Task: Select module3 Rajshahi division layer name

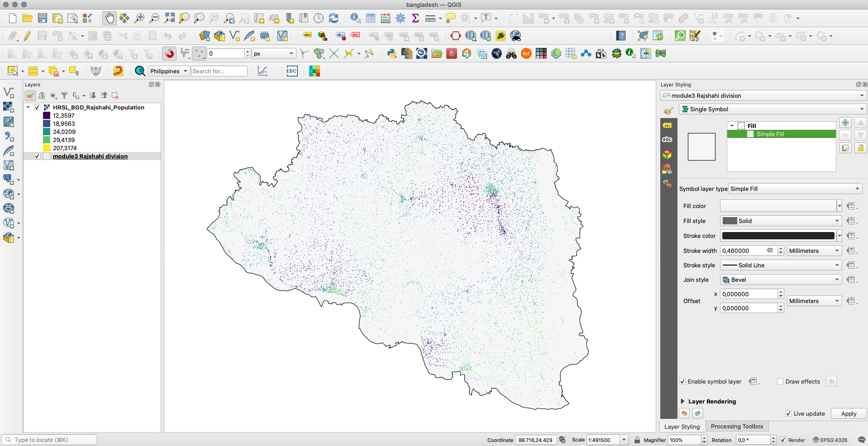Action: point(90,156)
